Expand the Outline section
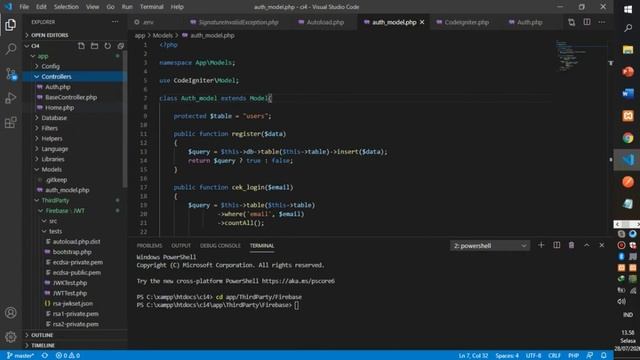 pos(75,335)
